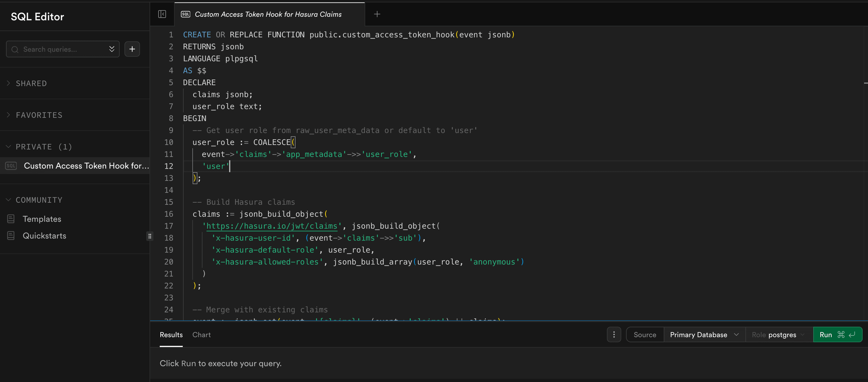Open Templates in the Community section
The height and width of the screenshot is (382, 868).
[x=42, y=218]
